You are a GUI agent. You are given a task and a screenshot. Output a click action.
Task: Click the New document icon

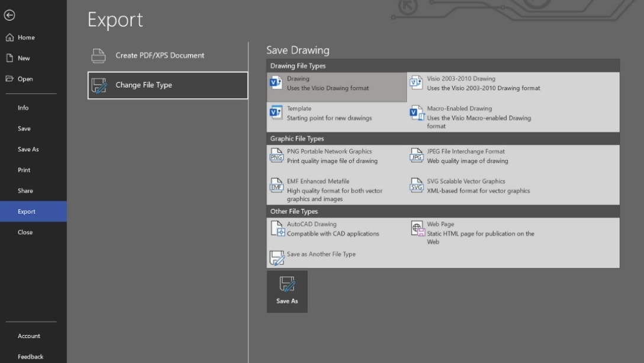[x=9, y=58]
